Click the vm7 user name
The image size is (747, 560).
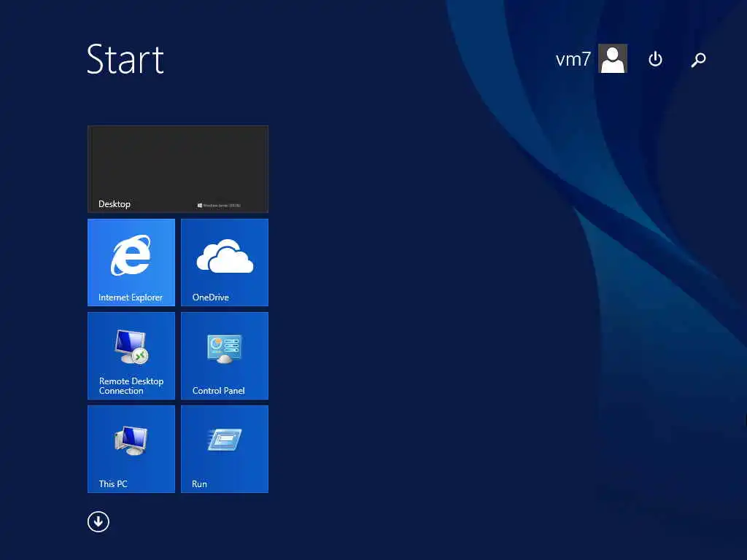(x=573, y=60)
